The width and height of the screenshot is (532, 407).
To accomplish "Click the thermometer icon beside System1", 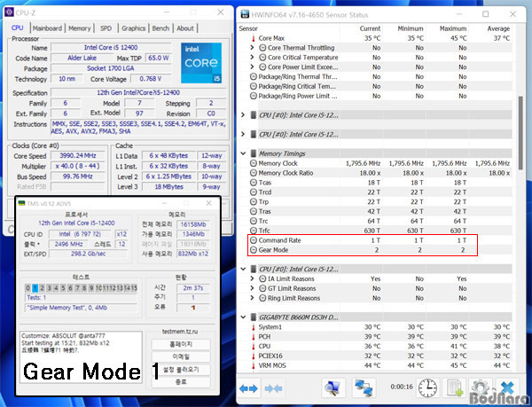I will pyautogui.click(x=253, y=327).
